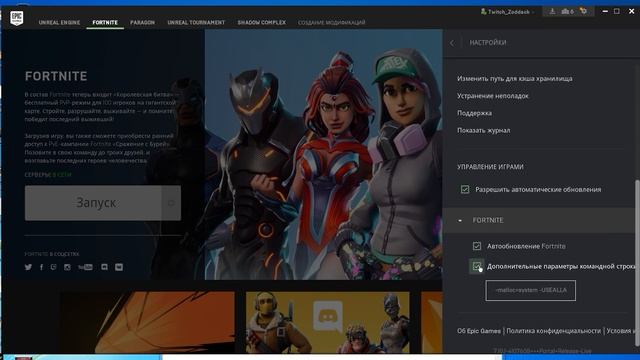Click the command line arguments text field
The width and height of the screenshot is (640, 360).
[531, 290]
